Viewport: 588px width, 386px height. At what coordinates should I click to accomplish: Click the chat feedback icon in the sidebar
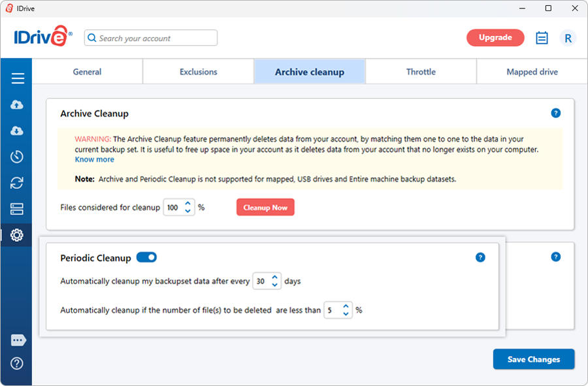18,340
